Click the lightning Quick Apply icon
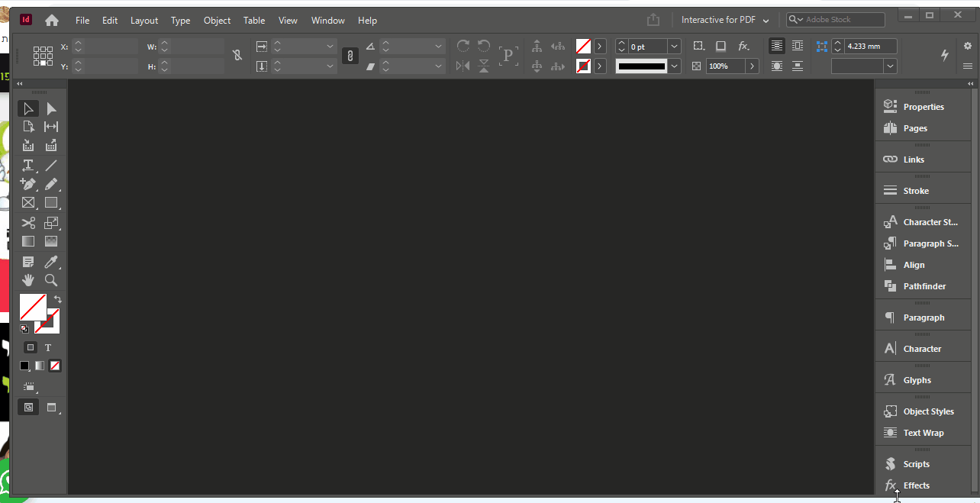 [x=945, y=55]
